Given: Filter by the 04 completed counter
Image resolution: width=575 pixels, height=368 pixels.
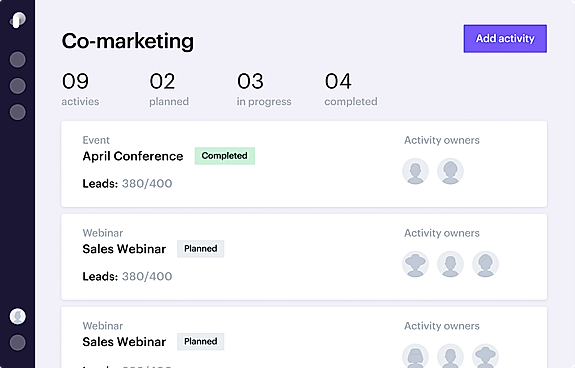Looking at the screenshot, I should [x=351, y=89].
